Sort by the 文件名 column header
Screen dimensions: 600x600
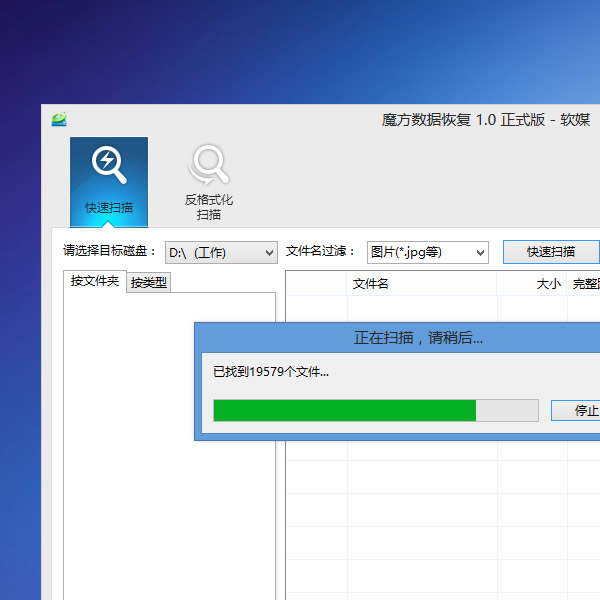point(422,284)
